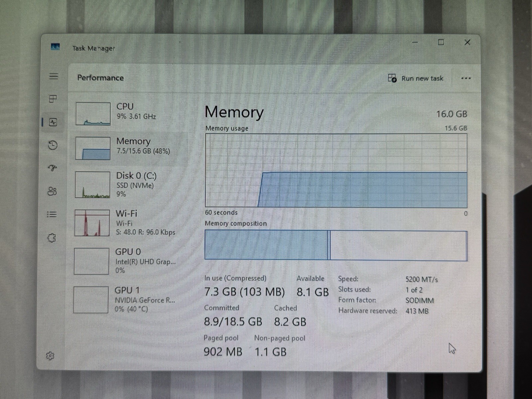
Task: Click the standby portion of memory composition bar
Action: [x=399, y=245]
